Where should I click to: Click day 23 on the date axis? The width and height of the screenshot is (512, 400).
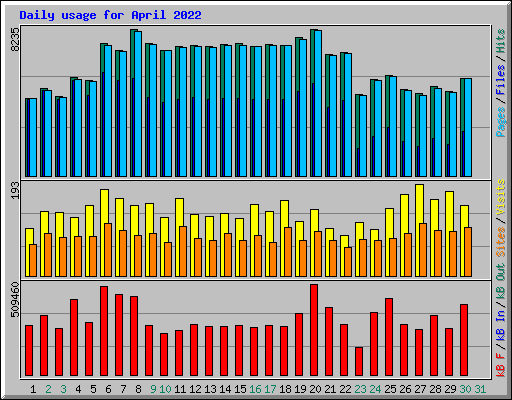360,389
